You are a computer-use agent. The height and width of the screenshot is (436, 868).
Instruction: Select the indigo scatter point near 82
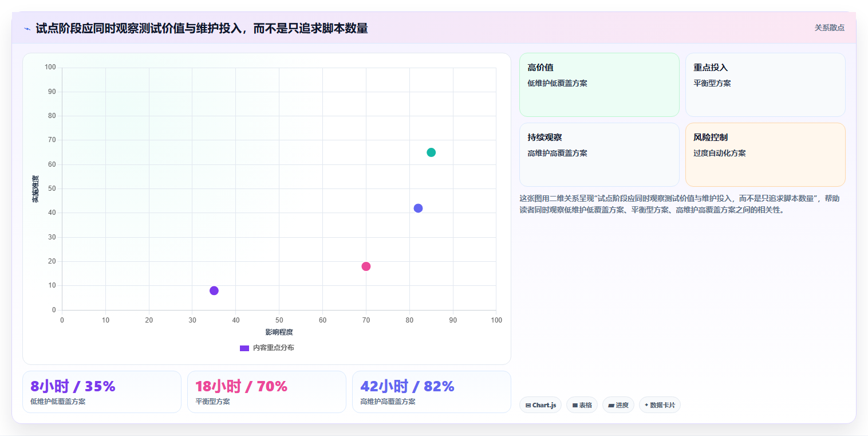click(418, 208)
